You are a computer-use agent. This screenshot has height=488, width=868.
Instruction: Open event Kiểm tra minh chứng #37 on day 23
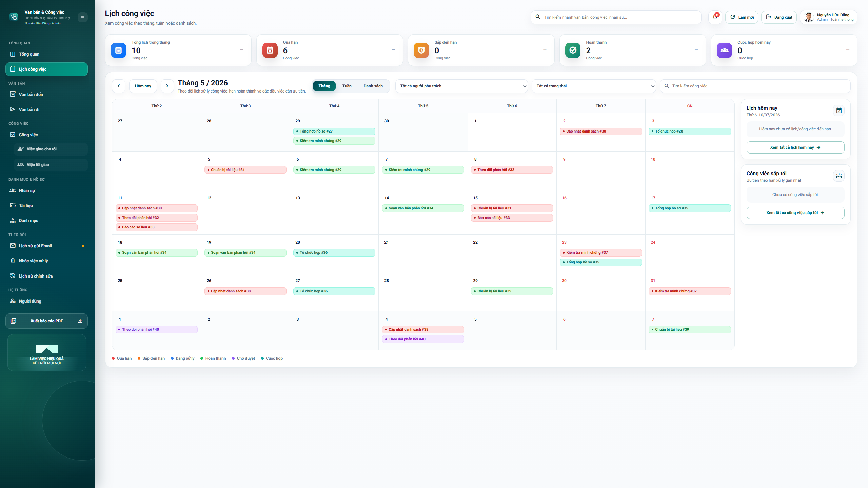tap(600, 252)
